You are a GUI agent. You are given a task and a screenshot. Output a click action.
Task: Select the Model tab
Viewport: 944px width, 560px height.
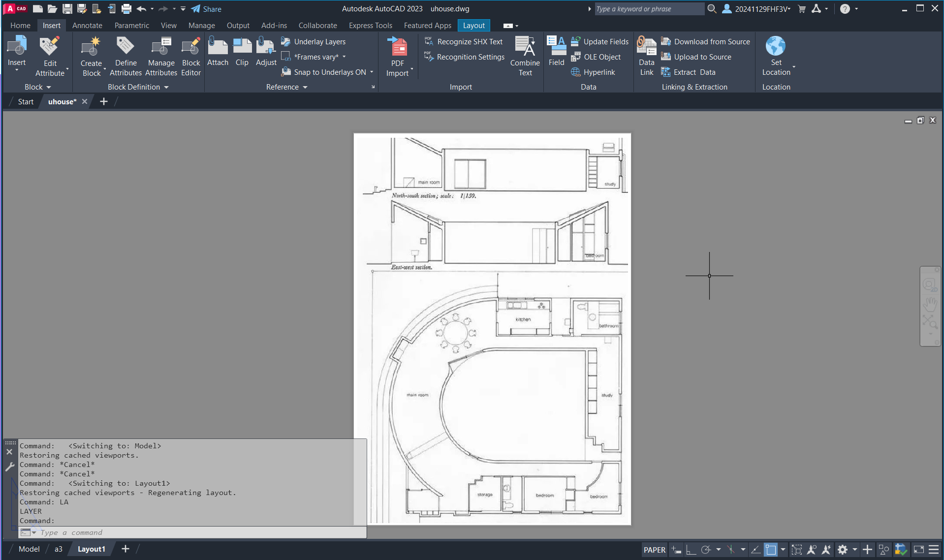coord(29,549)
